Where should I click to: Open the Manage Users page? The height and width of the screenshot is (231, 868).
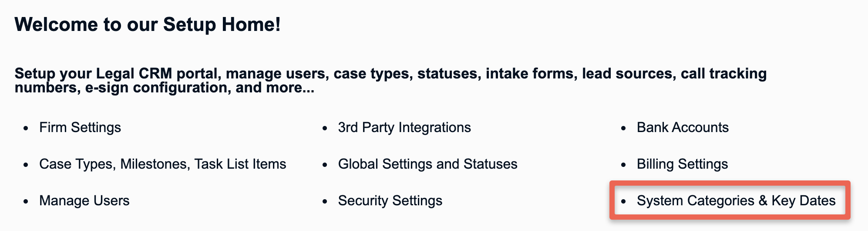(84, 200)
